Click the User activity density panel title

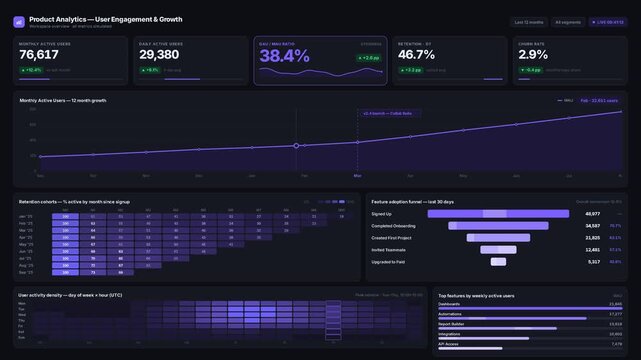70,295
